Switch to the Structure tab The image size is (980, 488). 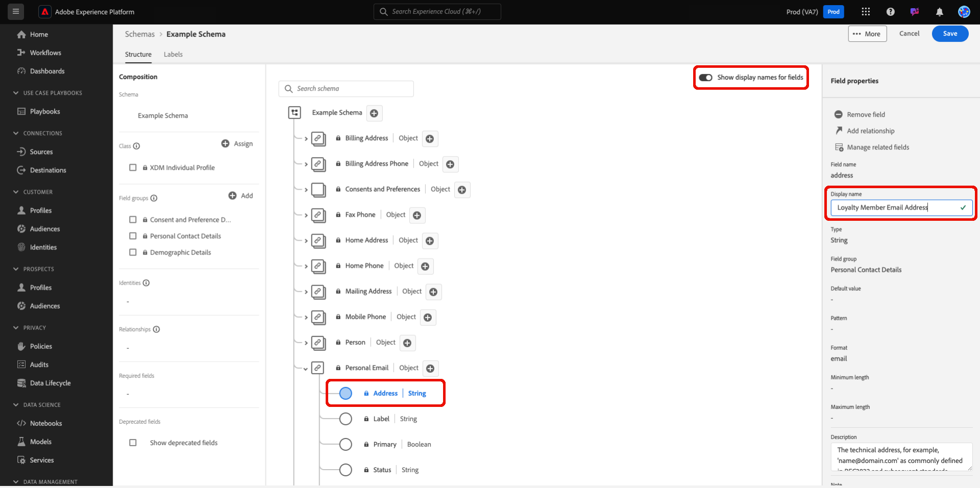(138, 54)
